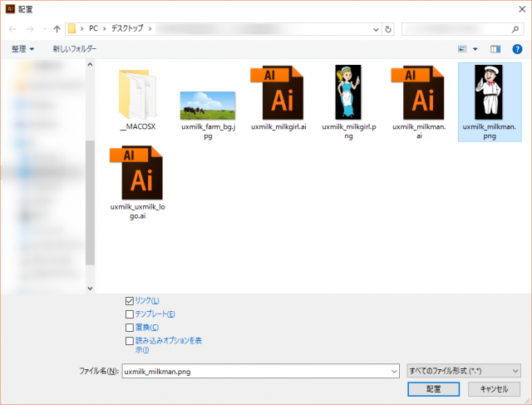Select uxmilk_milkman.ai Illustrator file
This screenshot has height=405, width=532.
pos(419,93)
